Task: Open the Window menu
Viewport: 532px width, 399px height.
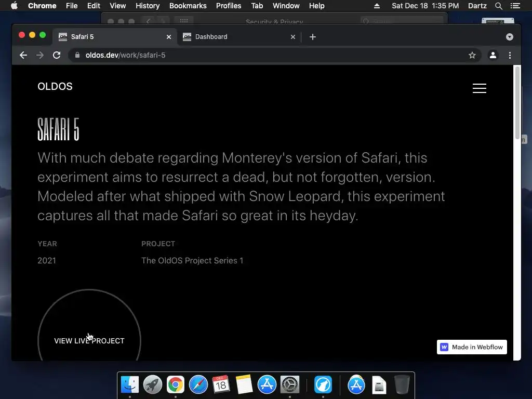Action: 286,6
